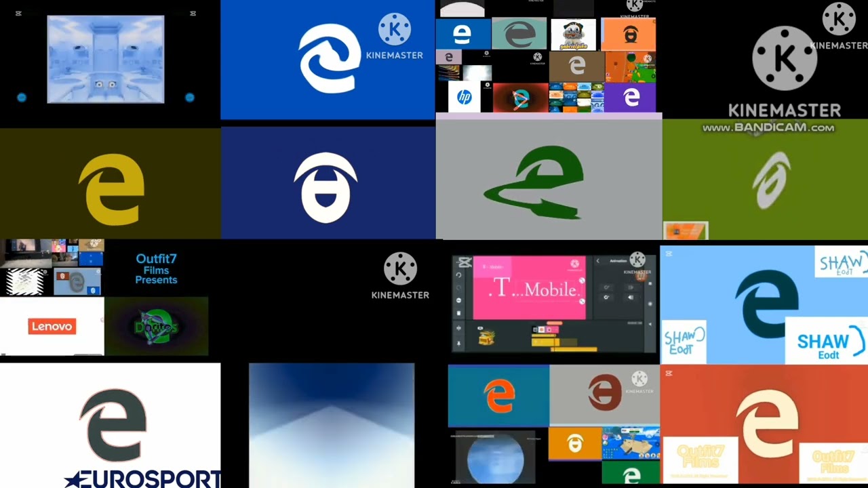The width and height of the screenshot is (868, 488).
Task: Select the blue globe video clip
Action: pyautogui.click(x=497, y=457)
